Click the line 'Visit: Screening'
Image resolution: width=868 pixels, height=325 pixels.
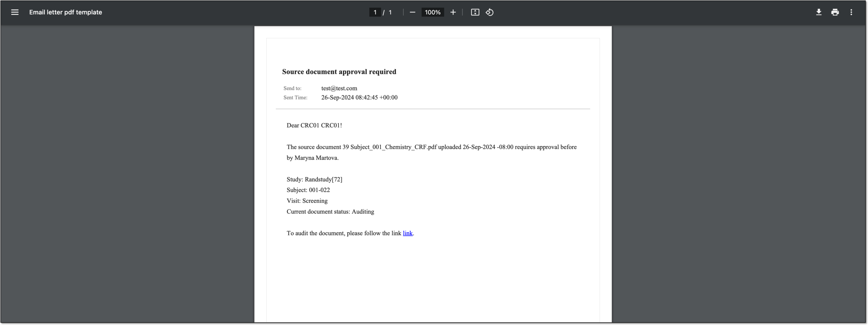point(307,201)
